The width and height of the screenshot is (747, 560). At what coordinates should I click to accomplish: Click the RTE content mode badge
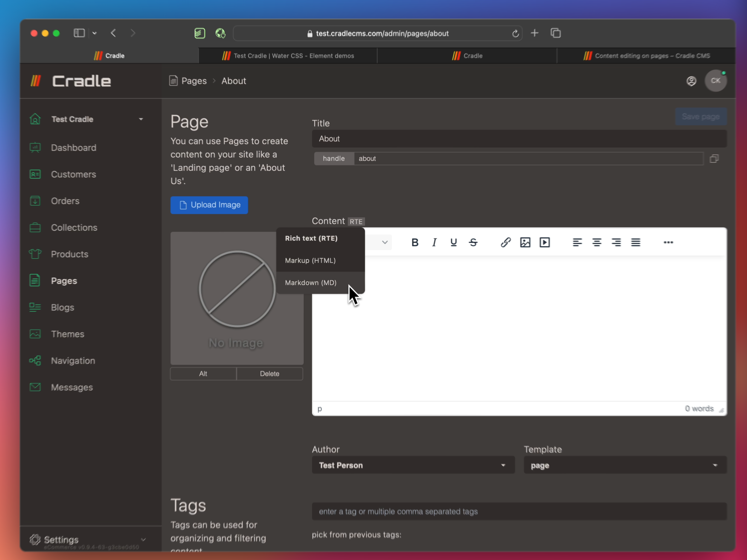tap(356, 221)
